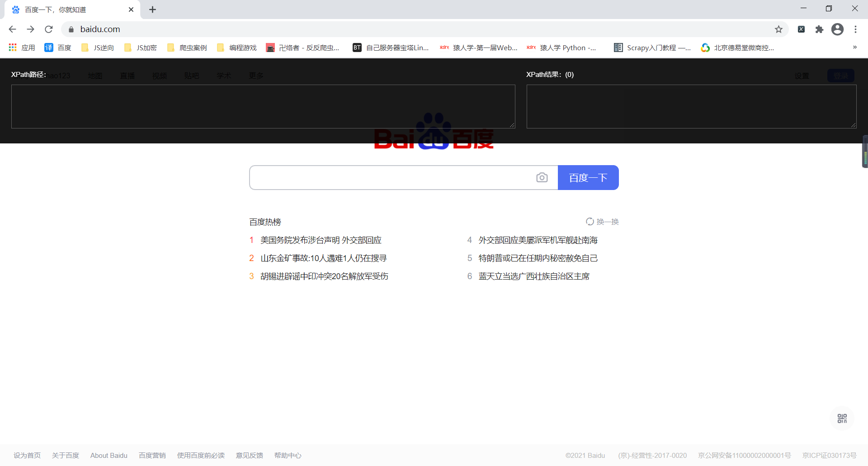Image resolution: width=868 pixels, height=466 pixels.
Task: Open the 应用 apps grid bookmark
Action: (22, 47)
